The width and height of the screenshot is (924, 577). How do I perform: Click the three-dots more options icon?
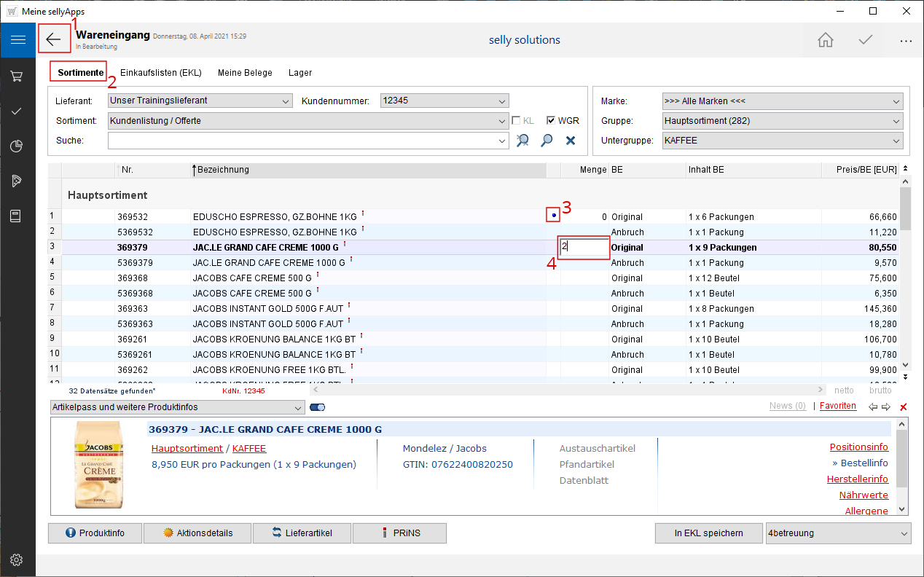tap(906, 41)
